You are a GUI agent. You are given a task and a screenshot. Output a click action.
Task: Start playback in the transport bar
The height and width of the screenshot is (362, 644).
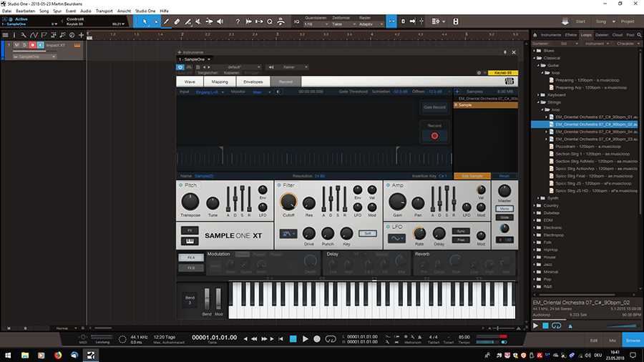point(305,339)
